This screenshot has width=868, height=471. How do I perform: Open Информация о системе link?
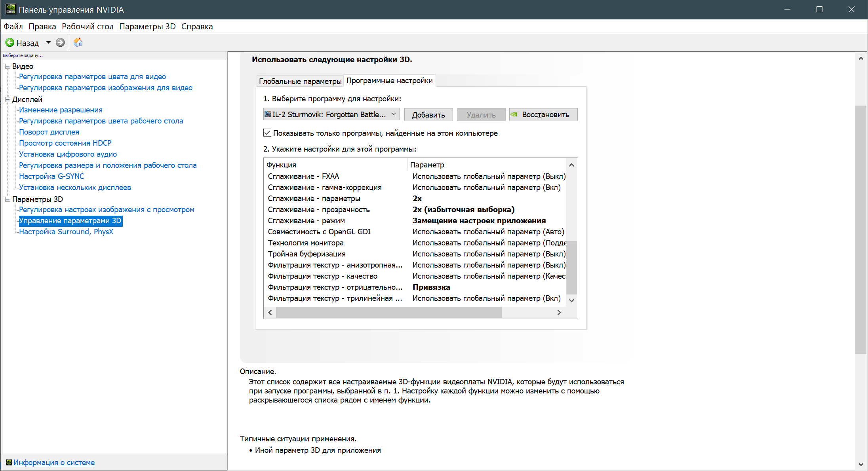(54, 462)
